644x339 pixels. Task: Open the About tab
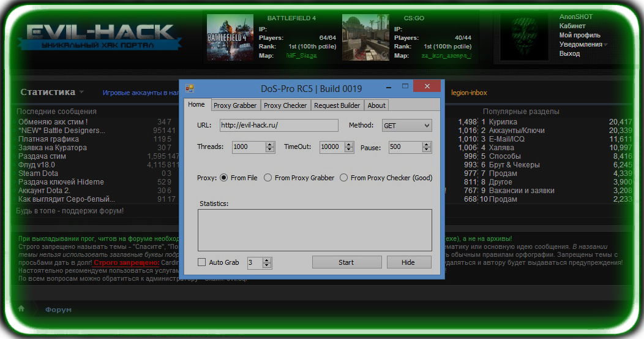point(376,105)
